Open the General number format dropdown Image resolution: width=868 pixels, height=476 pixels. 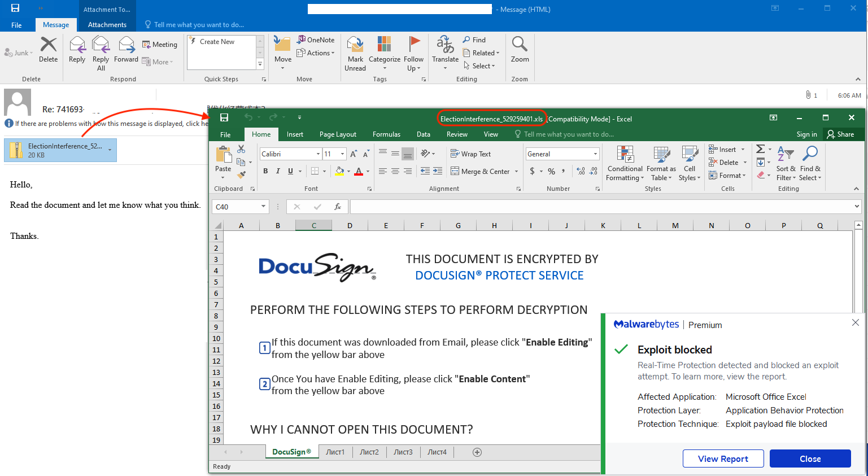(595, 154)
